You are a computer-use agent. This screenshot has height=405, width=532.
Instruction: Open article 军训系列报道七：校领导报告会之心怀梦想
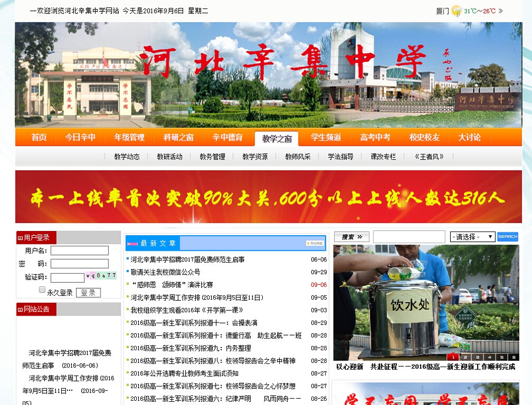point(213,386)
